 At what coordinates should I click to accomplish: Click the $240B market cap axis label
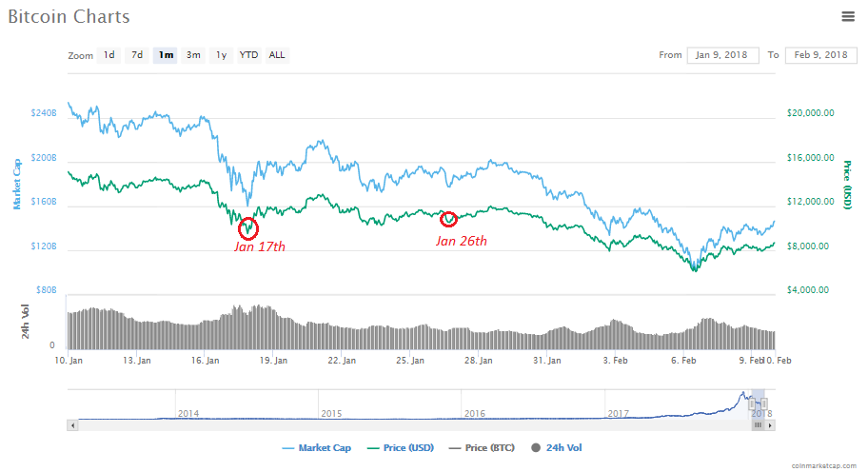point(44,113)
